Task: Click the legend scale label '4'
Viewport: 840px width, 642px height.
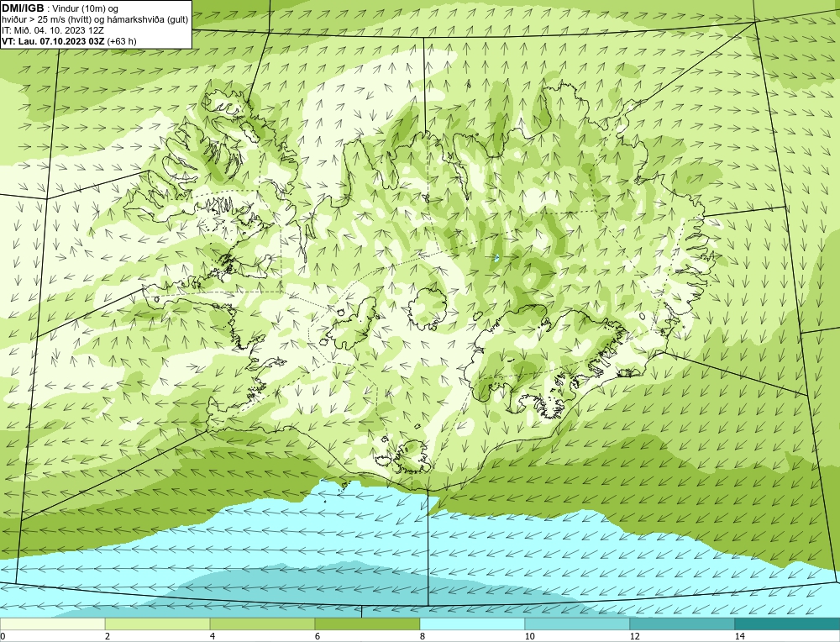Action: coord(213,636)
